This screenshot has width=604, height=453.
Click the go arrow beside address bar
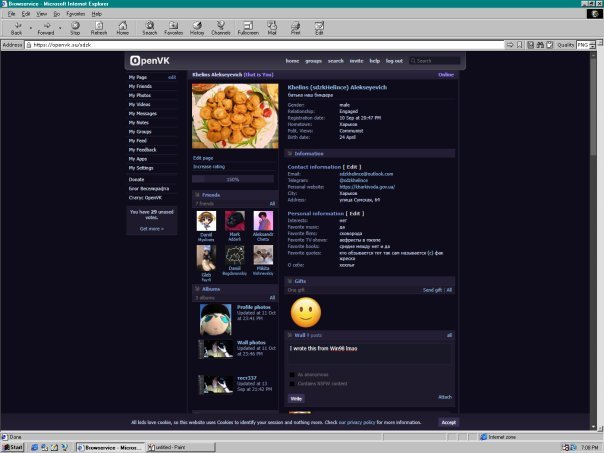click(x=510, y=45)
